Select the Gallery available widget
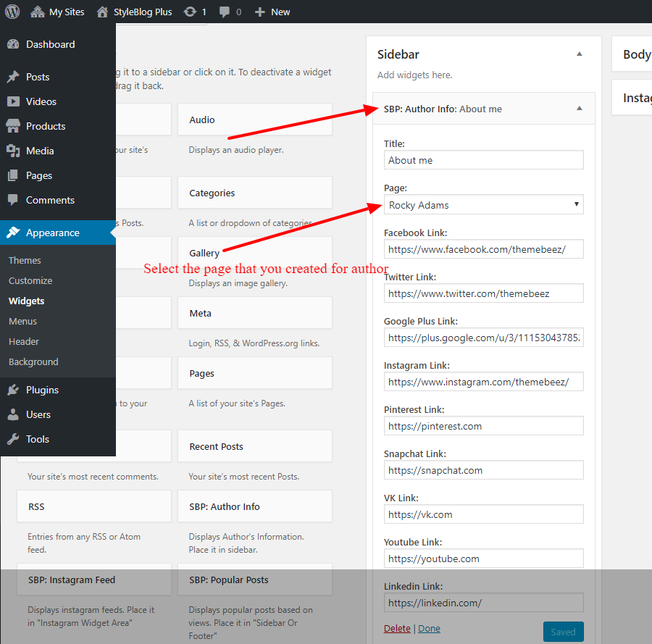 (x=255, y=253)
